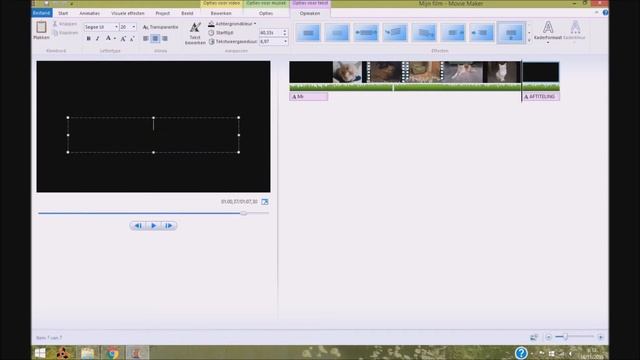The image size is (640, 360).
Task: Open the font color dropdown
Action: (x=115, y=38)
